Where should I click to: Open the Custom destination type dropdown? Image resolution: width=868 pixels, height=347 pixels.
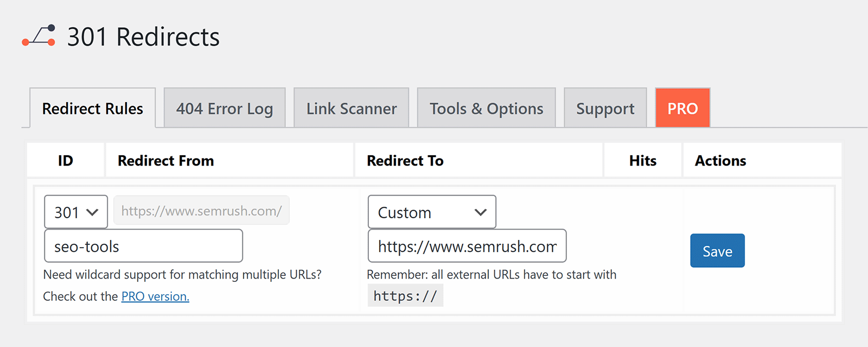coord(431,212)
